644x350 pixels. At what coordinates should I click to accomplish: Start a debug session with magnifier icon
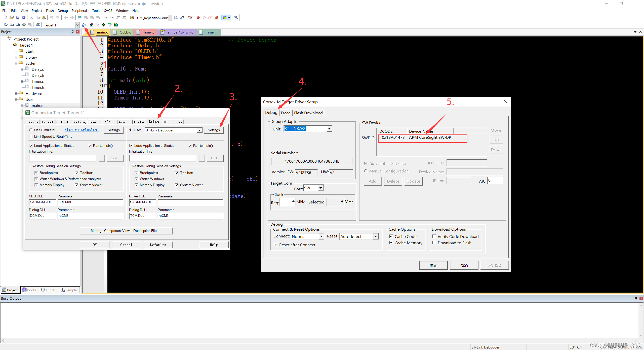(x=190, y=18)
